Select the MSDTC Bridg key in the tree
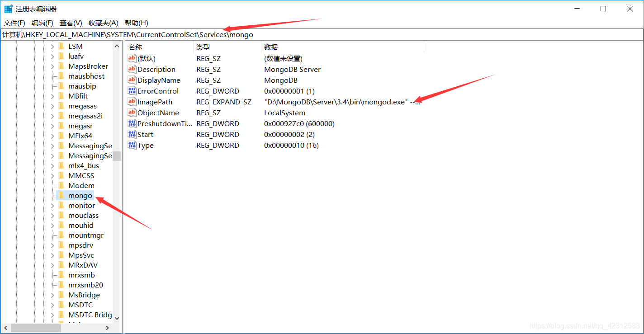 pos(90,315)
